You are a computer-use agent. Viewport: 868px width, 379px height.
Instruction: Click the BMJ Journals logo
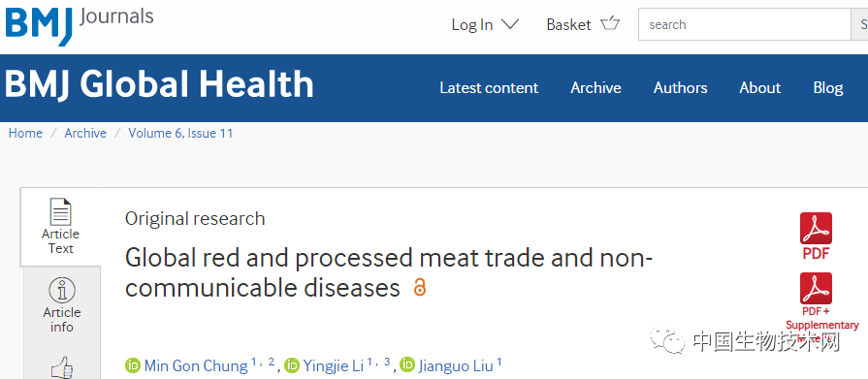click(x=80, y=25)
